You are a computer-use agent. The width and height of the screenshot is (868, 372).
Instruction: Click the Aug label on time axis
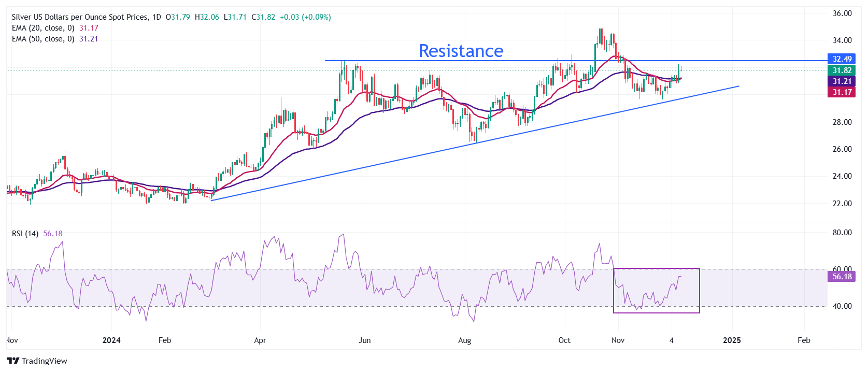[x=465, y=340]
